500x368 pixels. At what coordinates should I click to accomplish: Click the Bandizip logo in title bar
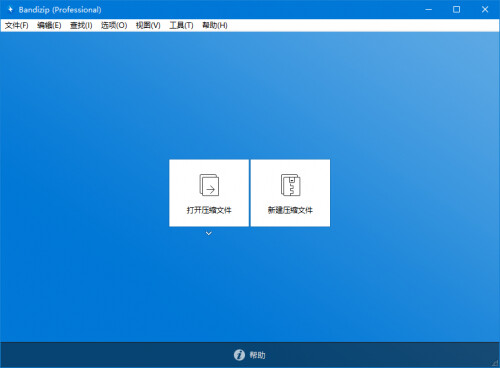click(10, 10)
